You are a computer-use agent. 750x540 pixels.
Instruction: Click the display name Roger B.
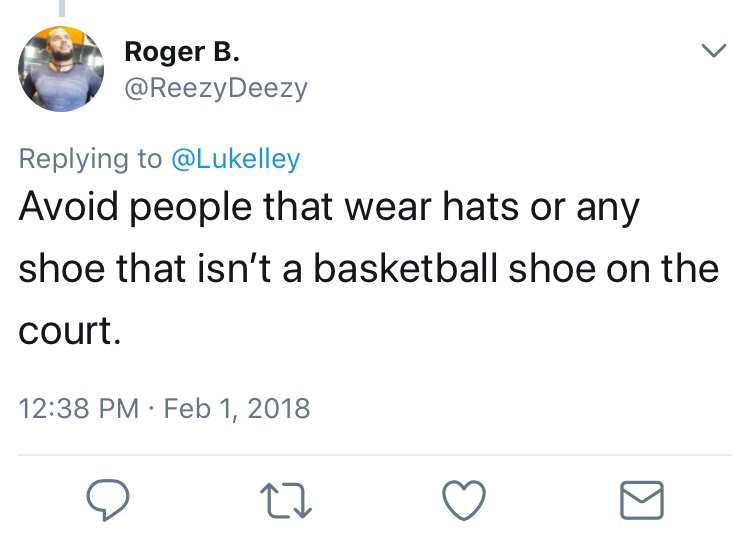click(x=181, y=51)
